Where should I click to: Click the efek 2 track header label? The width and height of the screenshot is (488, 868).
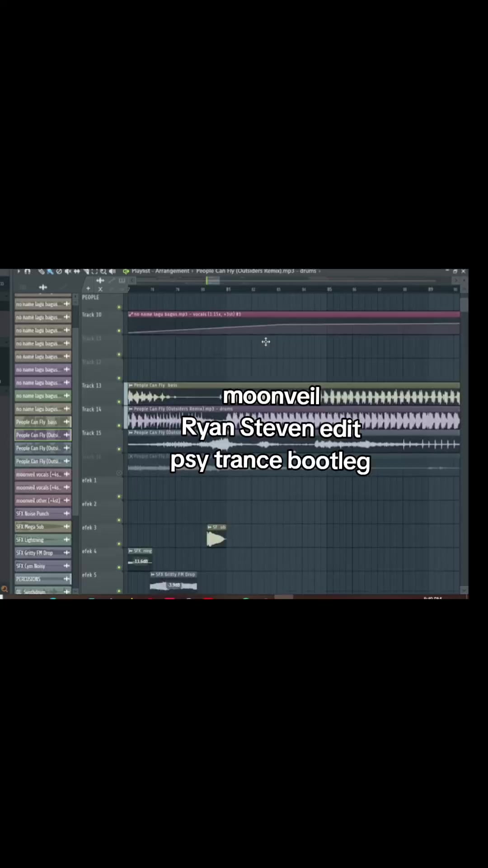pyautogui.click(x=89, y=504)
